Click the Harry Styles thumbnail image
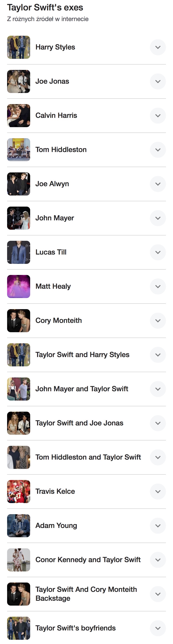The width and height of the screenshot is (173, 644). click(18, 47)
